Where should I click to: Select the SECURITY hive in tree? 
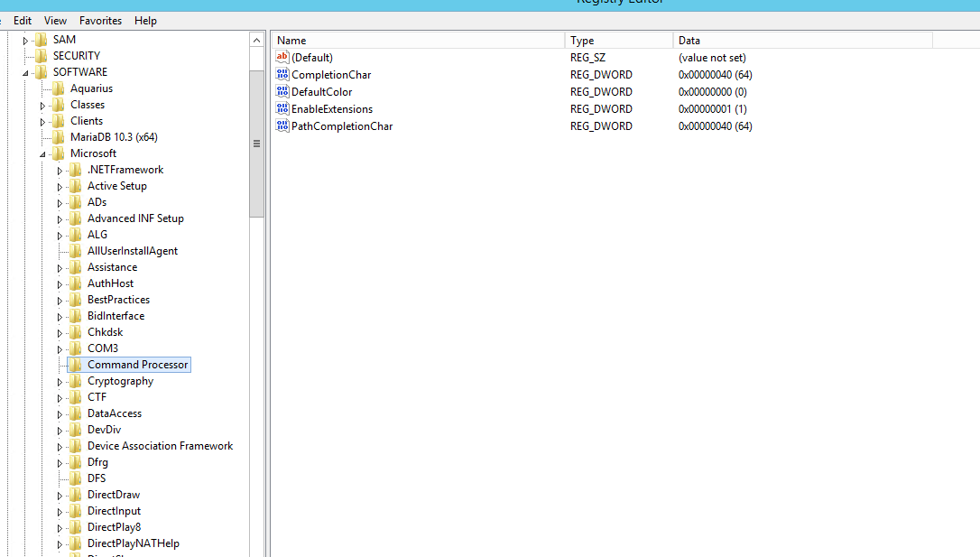tap(77, 56)
